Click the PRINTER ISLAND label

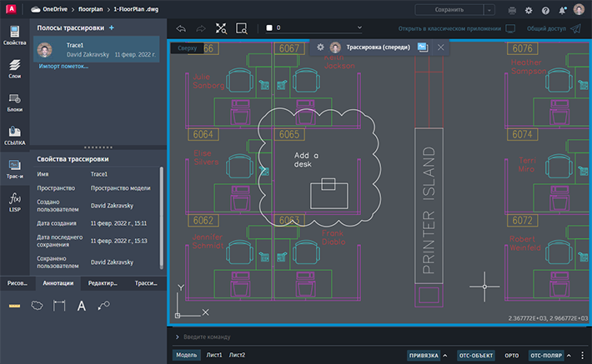click(429, 210)
